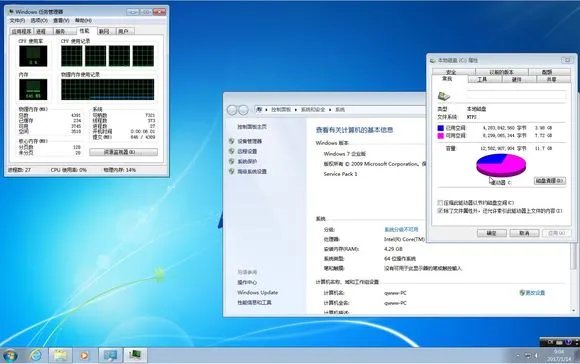Open 远程设置 link in System sidebar

(x=247, y=151)
